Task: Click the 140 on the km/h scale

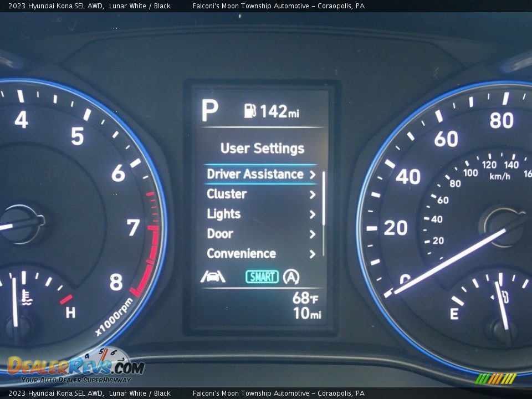Action: pyautogui.click(x=511, y=165)
